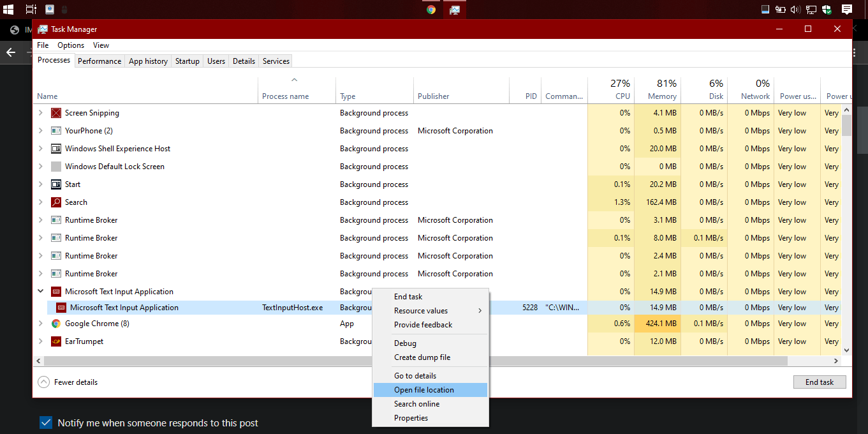Click the Task Manager taskbar icon
The image size is (868, 434).
(455, 10)
